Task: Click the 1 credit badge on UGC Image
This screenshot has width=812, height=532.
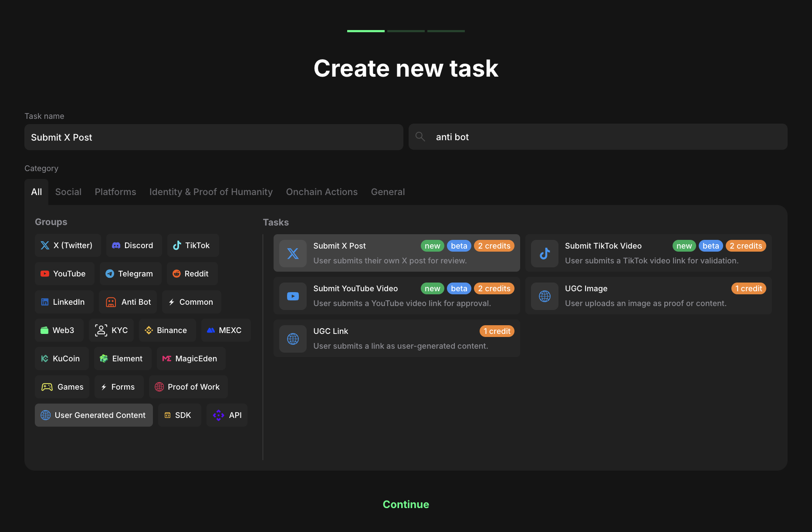Action: coord(748,289)
